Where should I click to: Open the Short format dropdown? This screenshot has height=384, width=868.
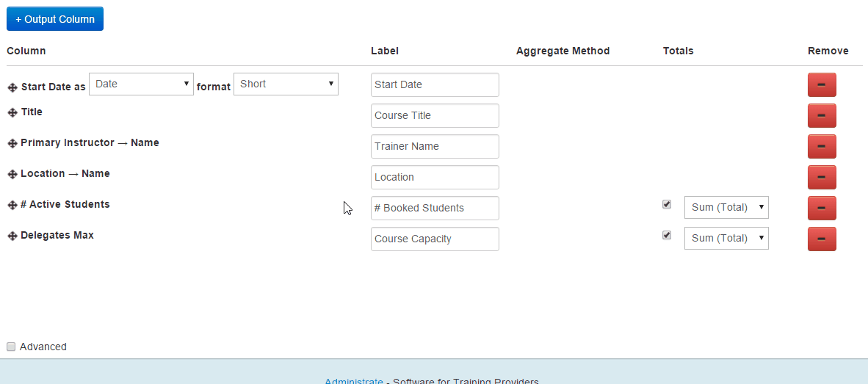coord(286,84)
